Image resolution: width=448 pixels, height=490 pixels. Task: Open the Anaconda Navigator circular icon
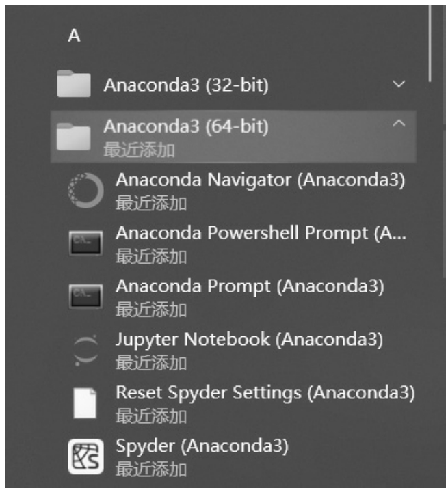point(85,190)
